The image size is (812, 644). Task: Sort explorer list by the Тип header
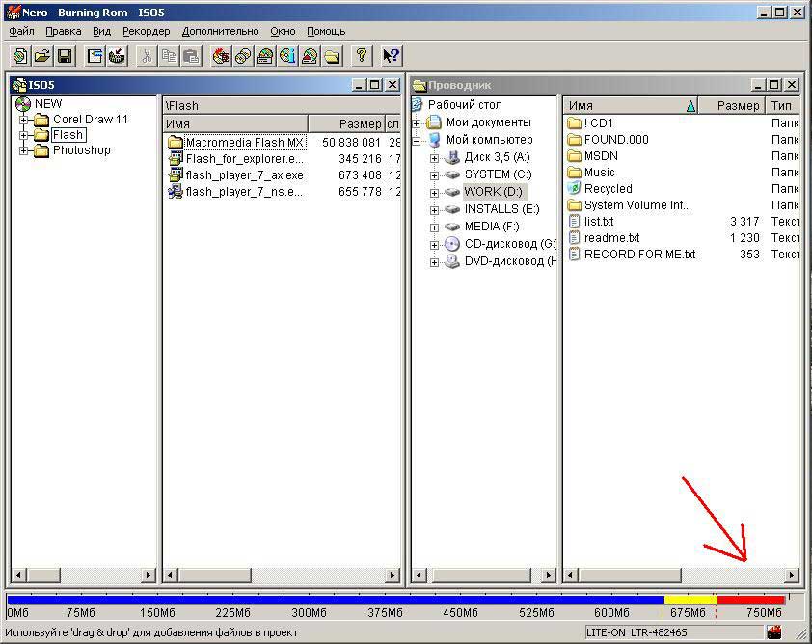[x=782, y=106]
